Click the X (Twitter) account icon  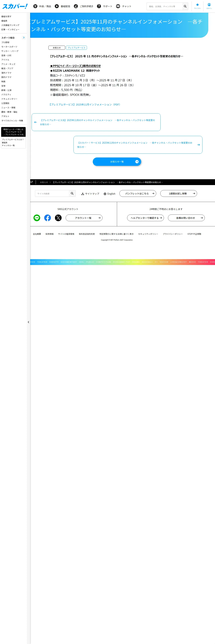coord(58,218)
